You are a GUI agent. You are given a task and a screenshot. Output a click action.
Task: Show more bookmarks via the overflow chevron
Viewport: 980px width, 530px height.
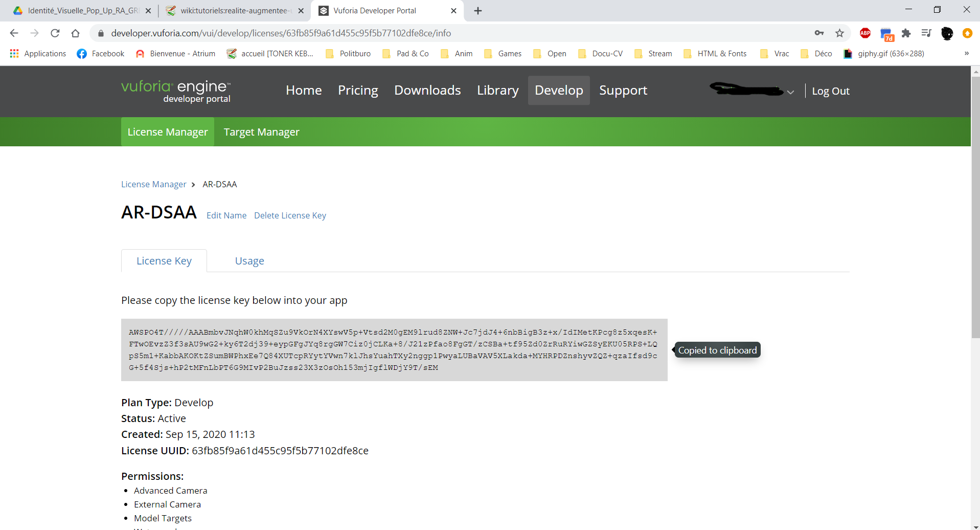pyautogui.click(x=966, y=54)
